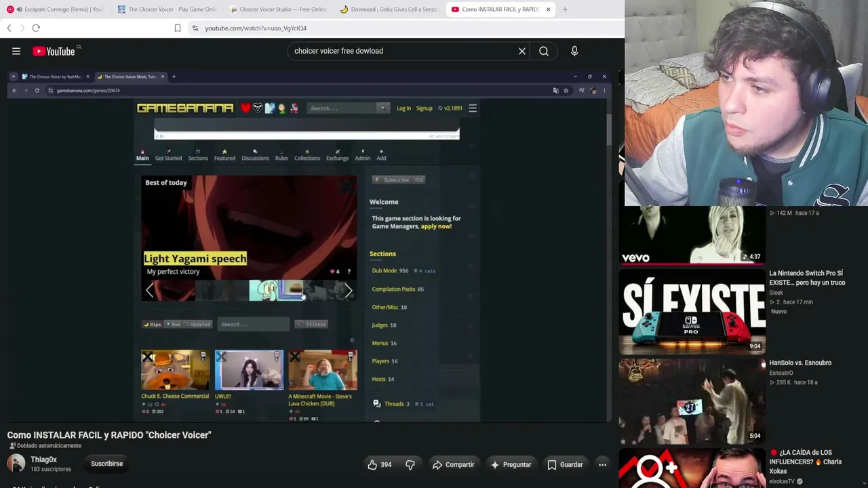868x488 pixels.
Task: Switch to the 'Escápate Conmigo (Remix)' tab
Action: pos(56,9)
